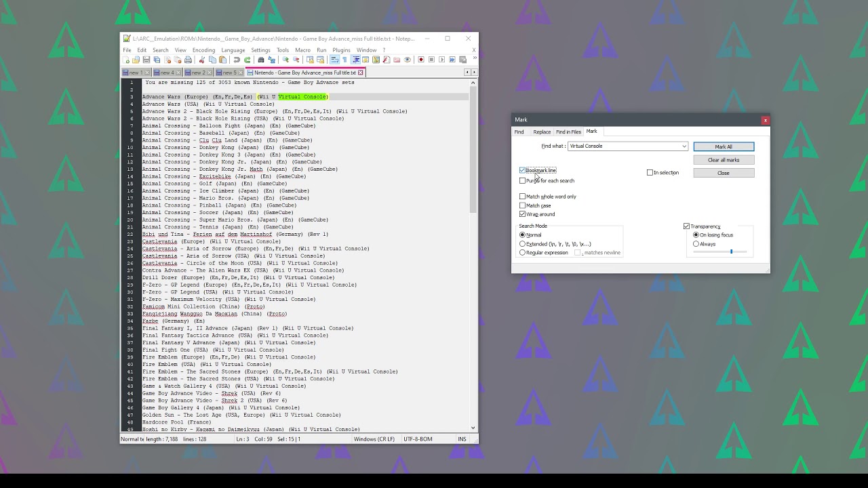The height and width of the screenshot is (488, 868).
Task: Click the Save All toolbar icon
Action: pyautogui.click(x=157, y=60)
